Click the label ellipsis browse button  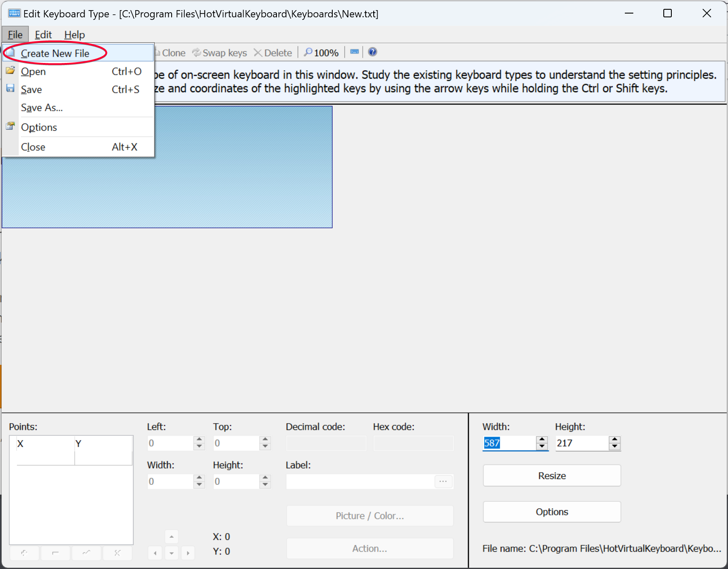(x=443, y=481)
